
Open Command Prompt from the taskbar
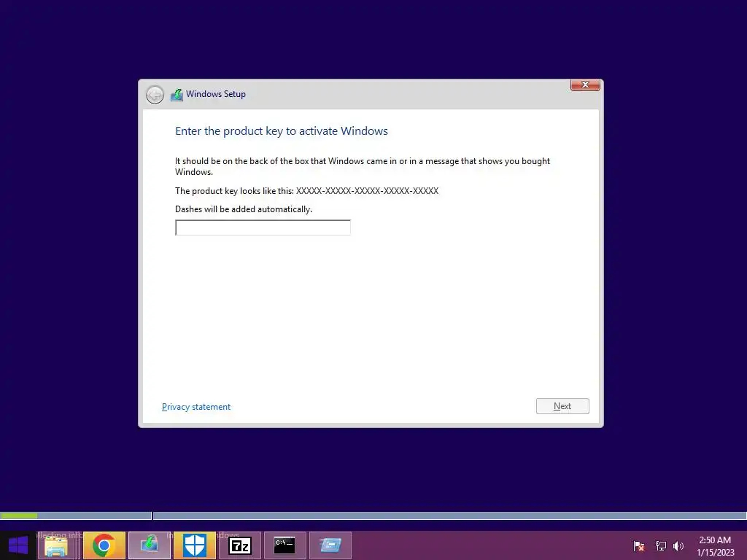[285, 545]
